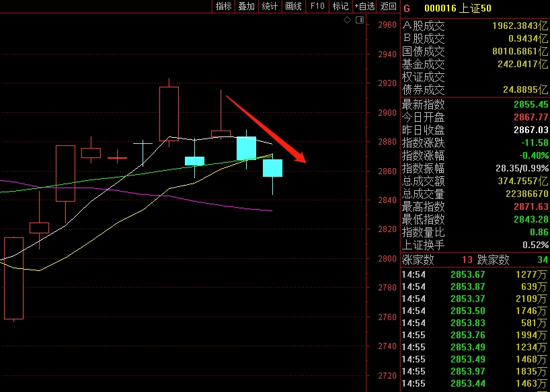Click the 标记 mark button
Screen dimensions: 550x392
click(341, 6)
